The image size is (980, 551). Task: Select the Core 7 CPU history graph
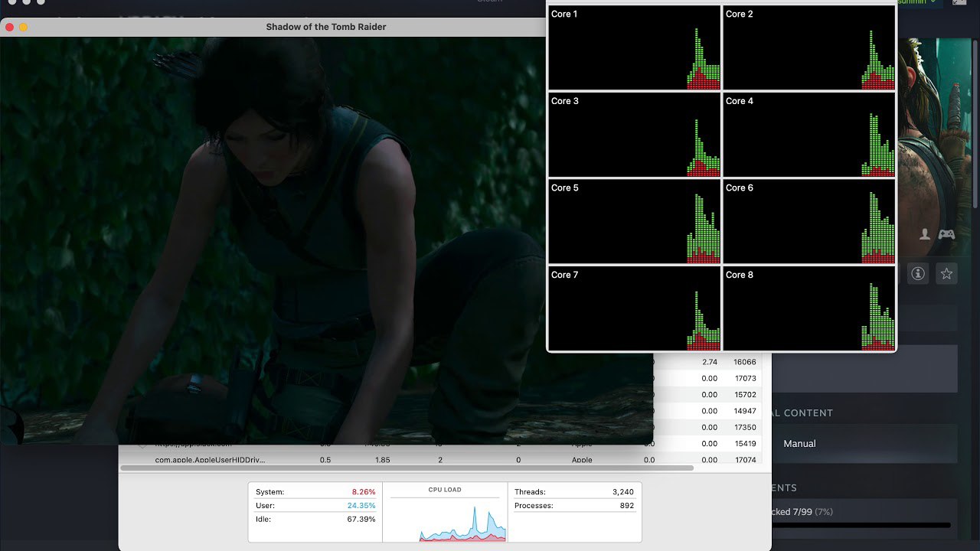634,308
